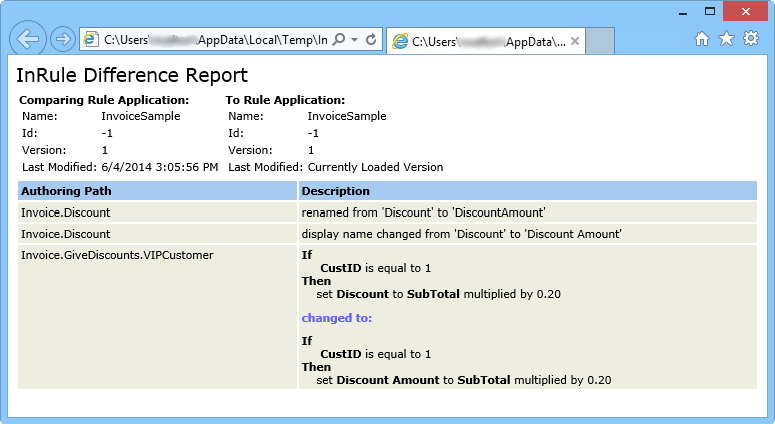Open the Tools gear menu
This screenshot has width=775, height=424.
coord(750,39)
